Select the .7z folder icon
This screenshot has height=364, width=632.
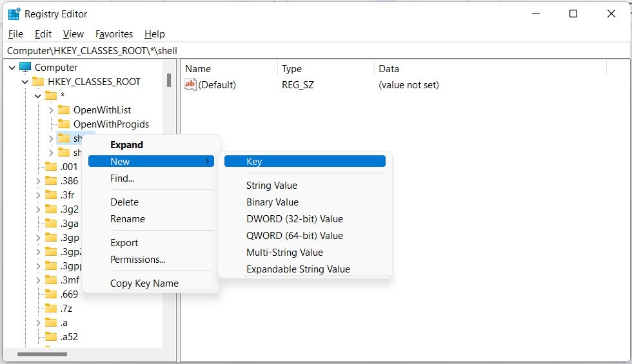(51, 308)
